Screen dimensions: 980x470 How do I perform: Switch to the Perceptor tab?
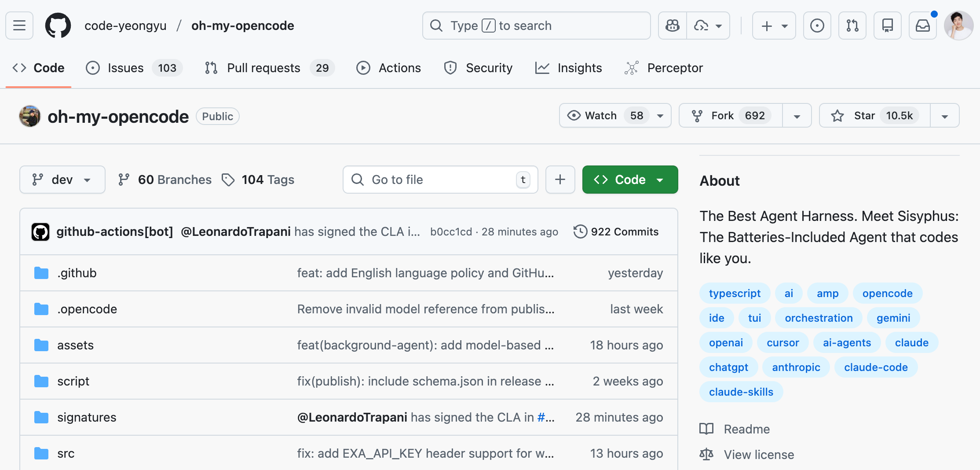663,68
